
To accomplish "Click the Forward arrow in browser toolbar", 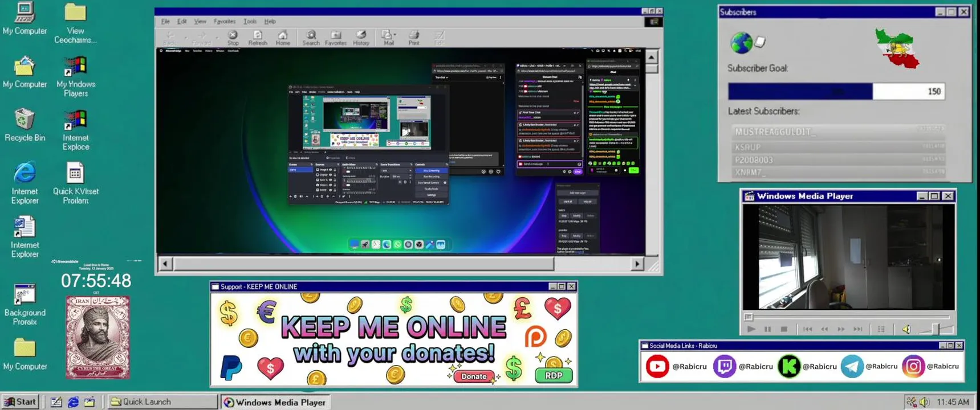I will (x=201, y=38).
